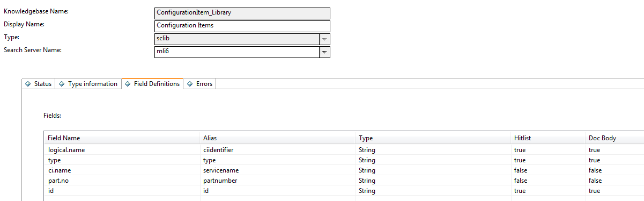The width and height of the screenshot is (644, 201).
Task: Click the diamond icon on Type information tab
Action: [x=62, y=84]
